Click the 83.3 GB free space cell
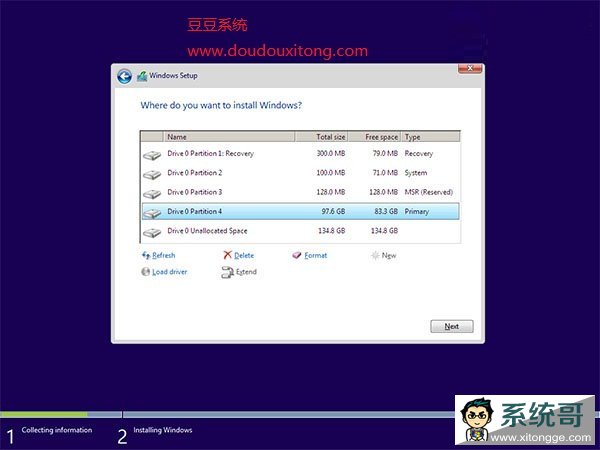 click(386, 211)
